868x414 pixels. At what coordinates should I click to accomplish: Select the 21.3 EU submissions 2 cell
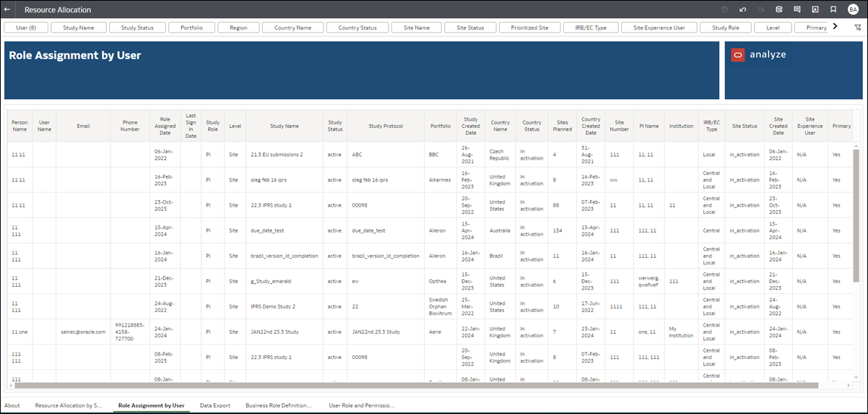pos(285,155)
